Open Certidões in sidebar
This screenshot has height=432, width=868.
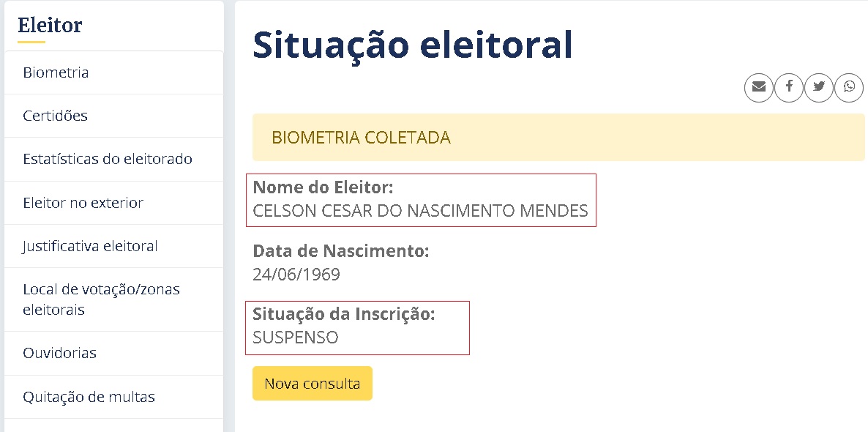click(x=55, y=116)
